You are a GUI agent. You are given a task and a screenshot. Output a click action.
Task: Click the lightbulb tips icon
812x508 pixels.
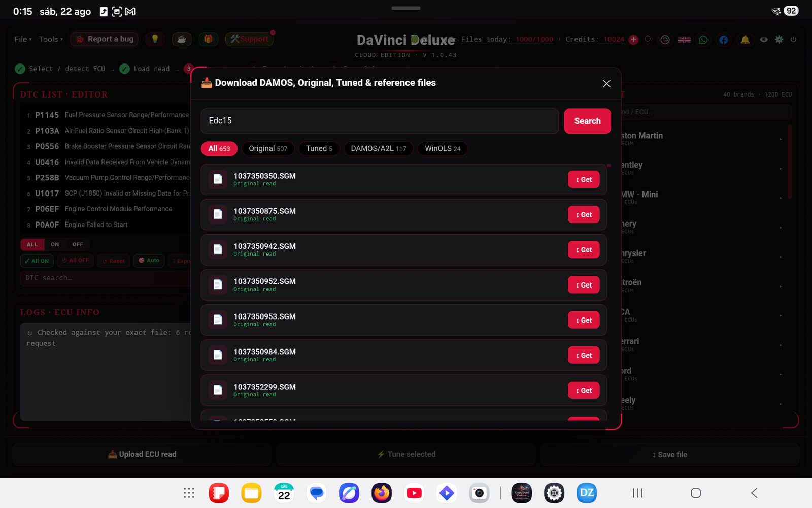pyautogui.click(x=155, y=39)
